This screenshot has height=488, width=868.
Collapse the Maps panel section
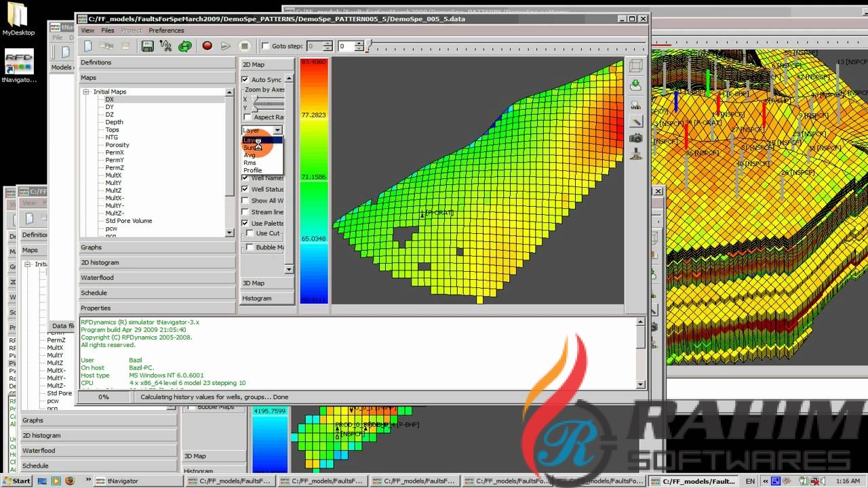coord(157,78)
